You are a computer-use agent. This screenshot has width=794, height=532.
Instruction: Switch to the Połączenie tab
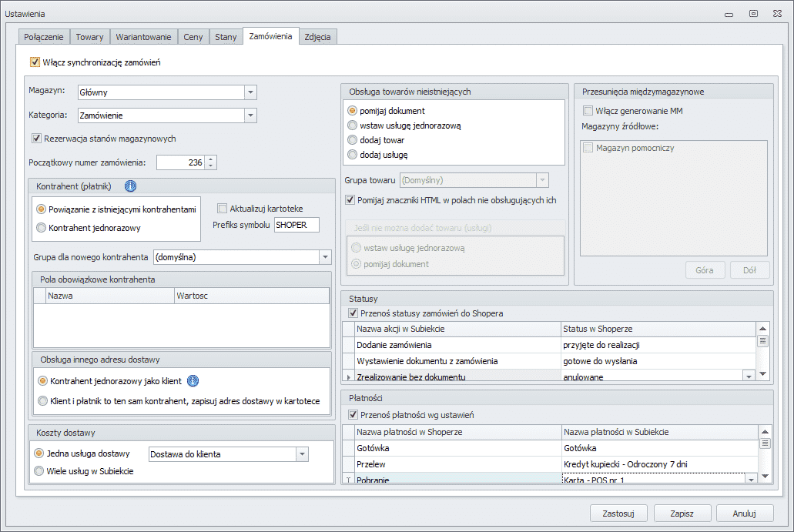point(44,37)
